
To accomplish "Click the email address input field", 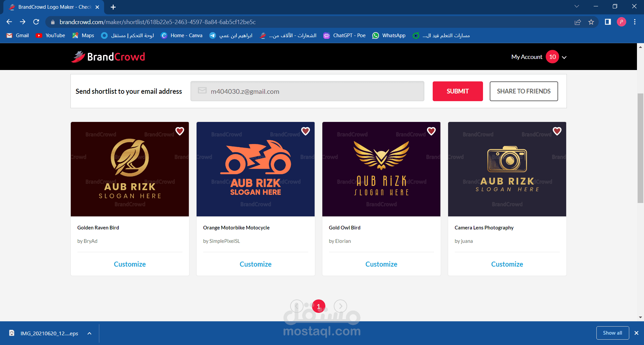I will 307,91.
